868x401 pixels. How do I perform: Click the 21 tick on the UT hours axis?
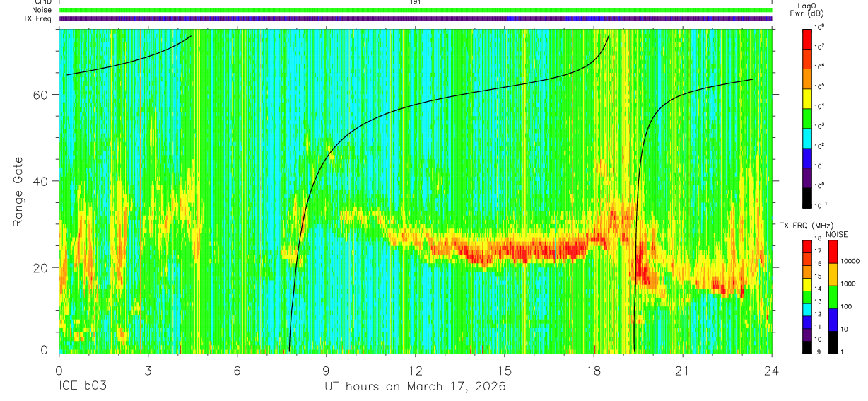(683, 370)
